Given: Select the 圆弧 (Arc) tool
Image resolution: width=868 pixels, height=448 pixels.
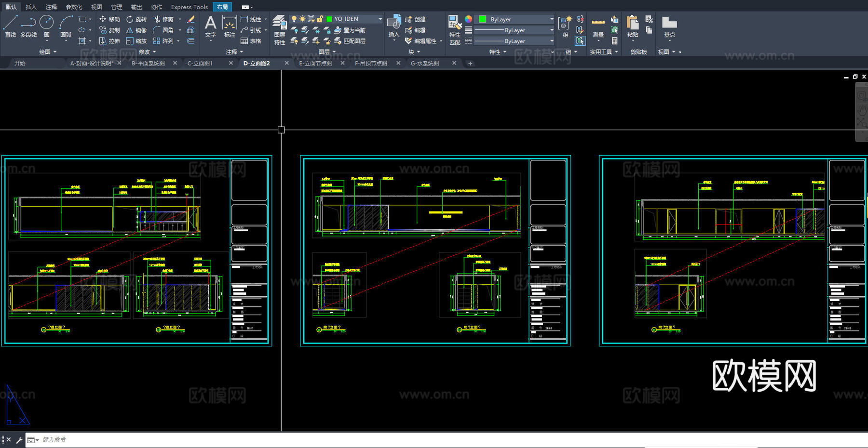Looking at the screenshot, I should coord(66,26).
